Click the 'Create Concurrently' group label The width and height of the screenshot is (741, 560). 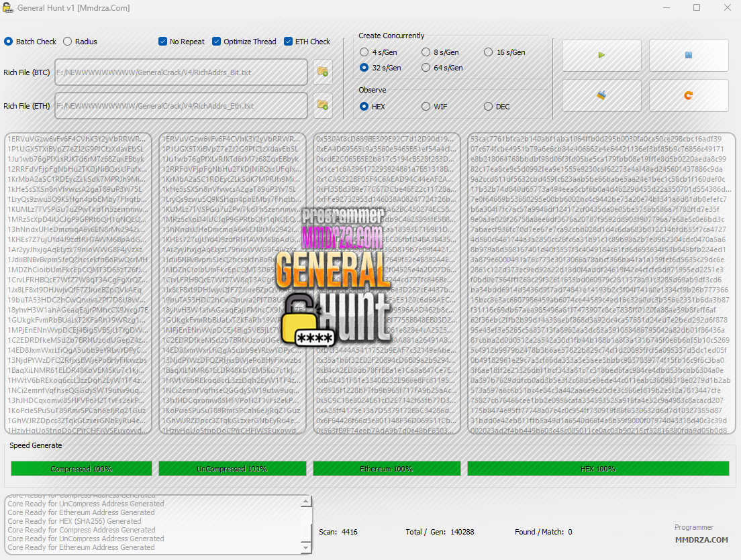[391, 36]
